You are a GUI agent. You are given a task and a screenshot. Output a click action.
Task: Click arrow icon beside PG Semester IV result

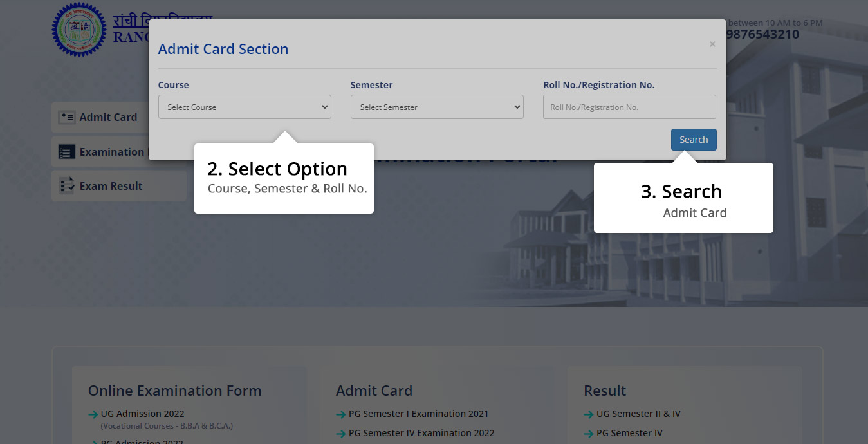pyautogui.click(x=589, y=434)
